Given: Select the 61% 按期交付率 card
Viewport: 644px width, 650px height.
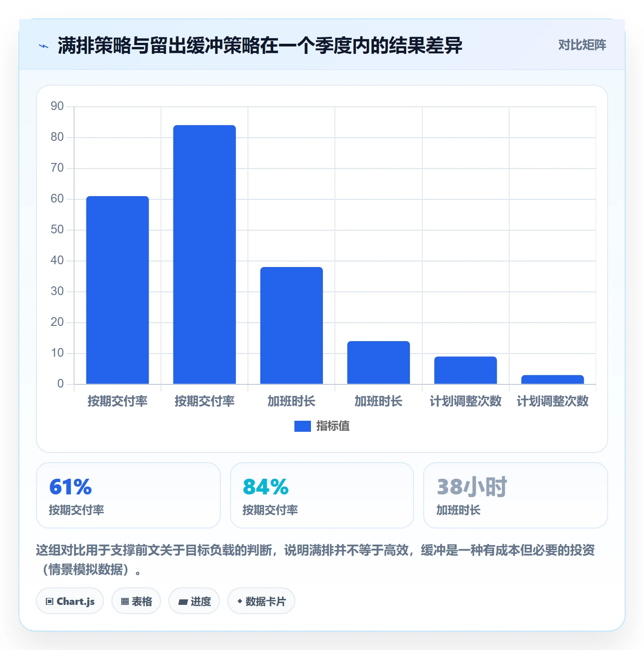Looking at the screenshot, I should pos(128,495).
